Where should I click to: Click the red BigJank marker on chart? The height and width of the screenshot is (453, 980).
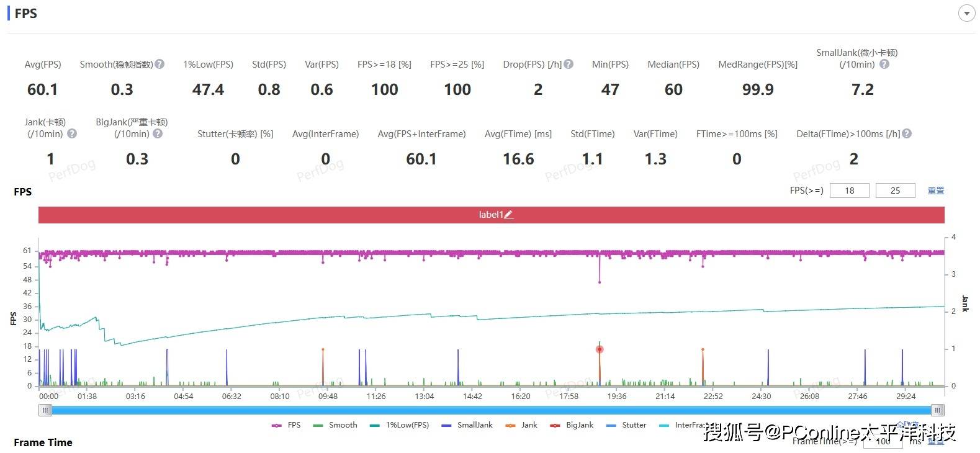tap(600, 349)
